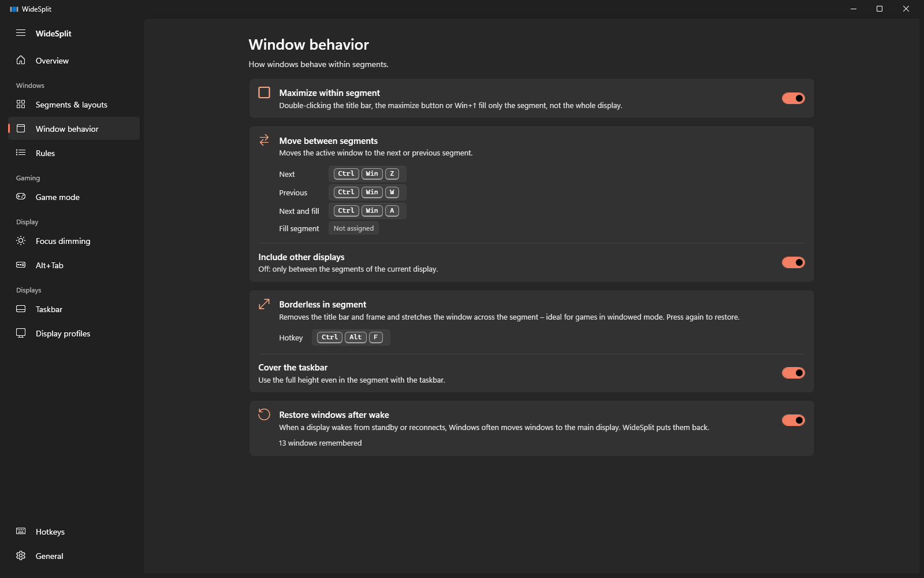Screen dimensions: 924x578
Task: Edit the Previous hotkey Ctrl Win W
Action: (x=367, y=192)
